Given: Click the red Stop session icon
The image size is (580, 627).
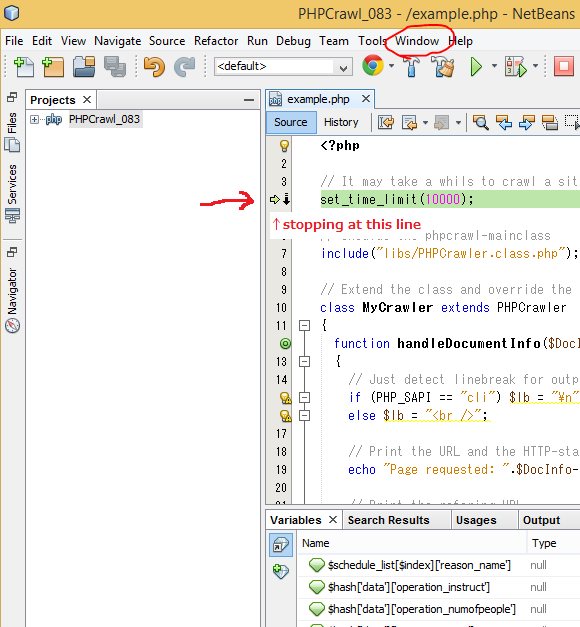Looking at the screenshot, I should [564, 66].
